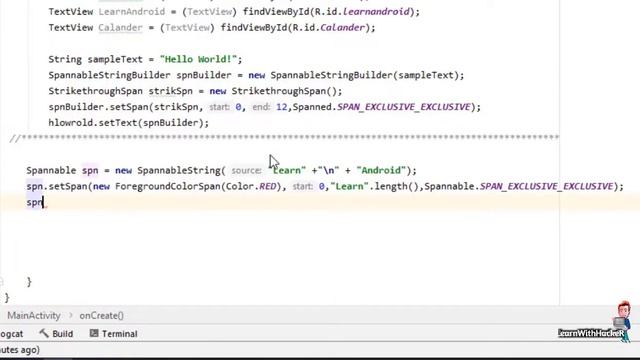Click the sampleText variable declaration
640x360 pixels.
coord(115,59)
